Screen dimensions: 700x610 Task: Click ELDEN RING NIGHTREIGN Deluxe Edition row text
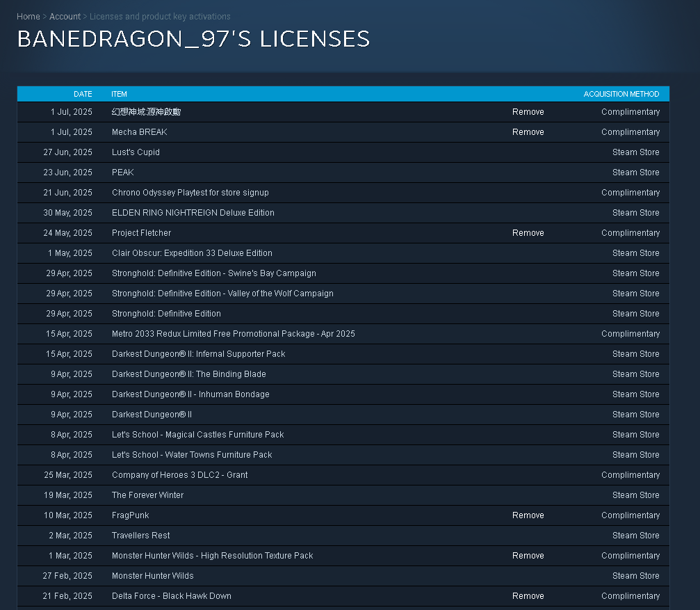tap(193, 213)
